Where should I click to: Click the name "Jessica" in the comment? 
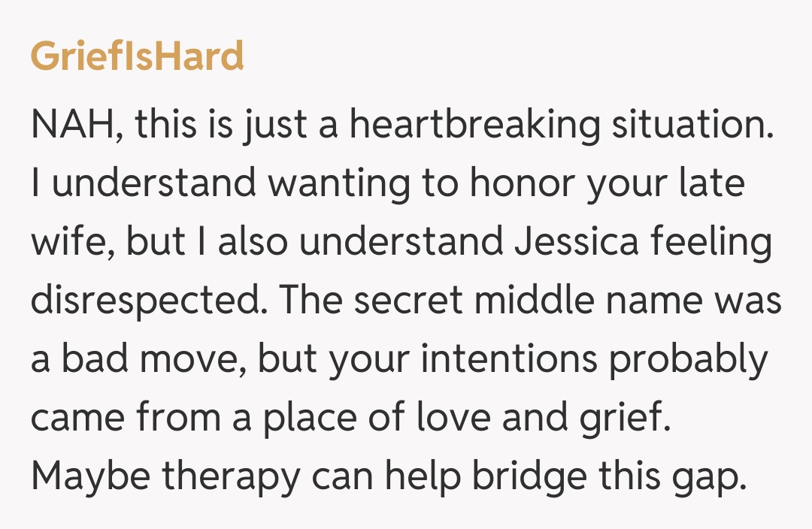575,243
